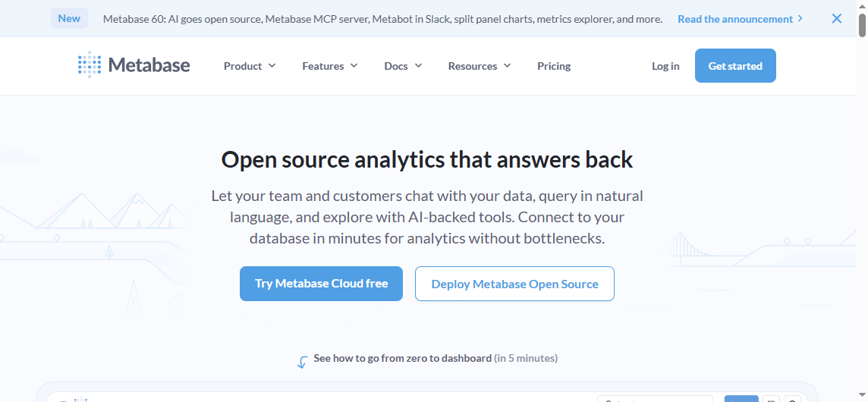Click See how to go from zero text

point(402,358)
